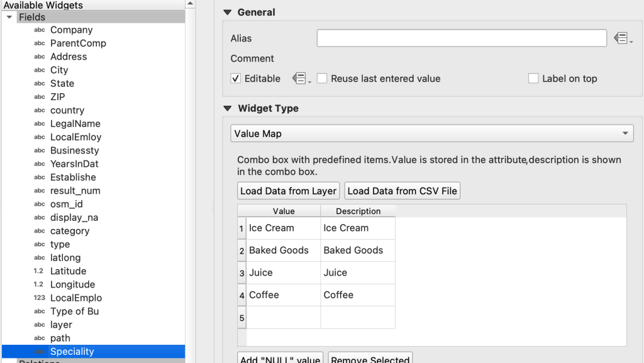Click the abc icon beside category field
Screen dimensions: 644x363
pyautogui.click(x=39, y=231)
